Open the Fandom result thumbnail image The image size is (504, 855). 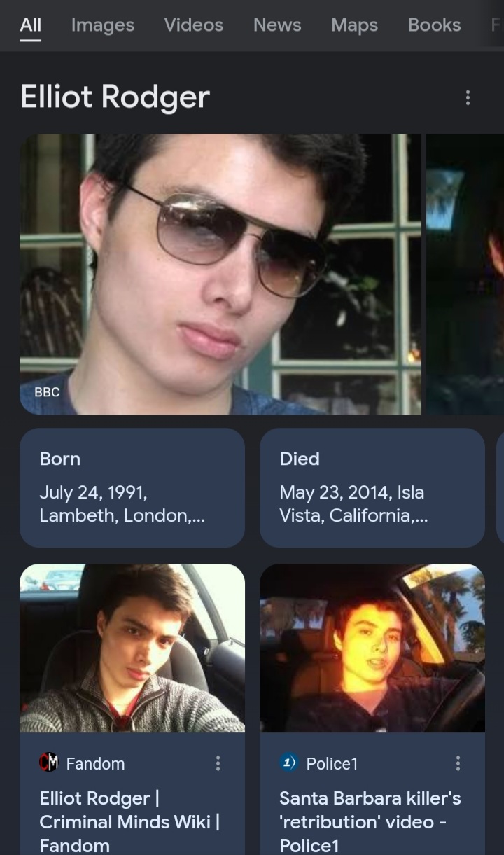point(132,648)
